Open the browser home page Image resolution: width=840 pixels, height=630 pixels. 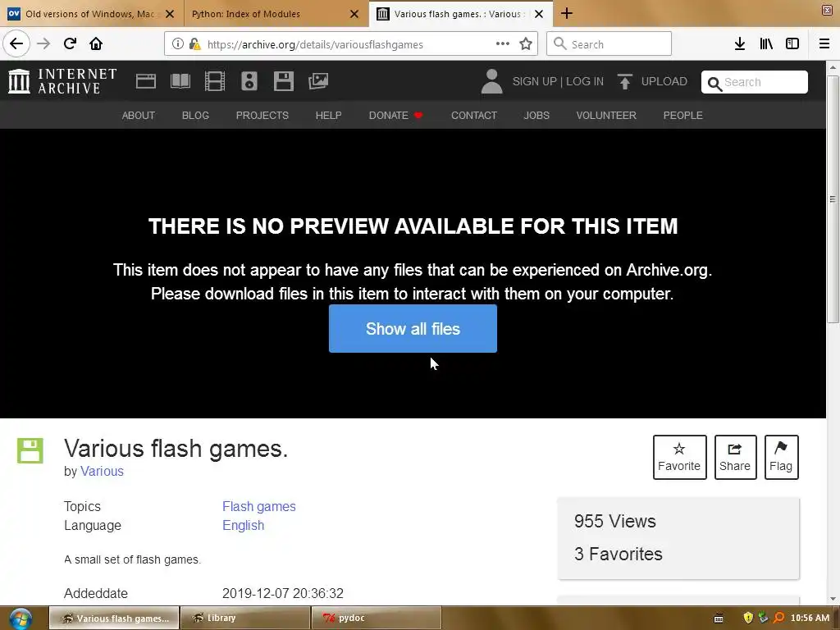click(x=96, y=43)
